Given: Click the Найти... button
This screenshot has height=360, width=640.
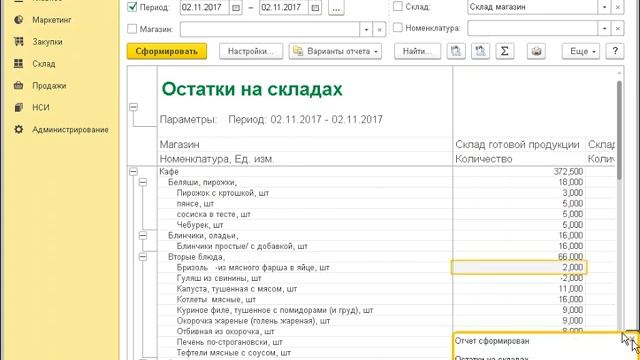Looking at the screenshot, I should pyautogui.click(x=417, y=51).
